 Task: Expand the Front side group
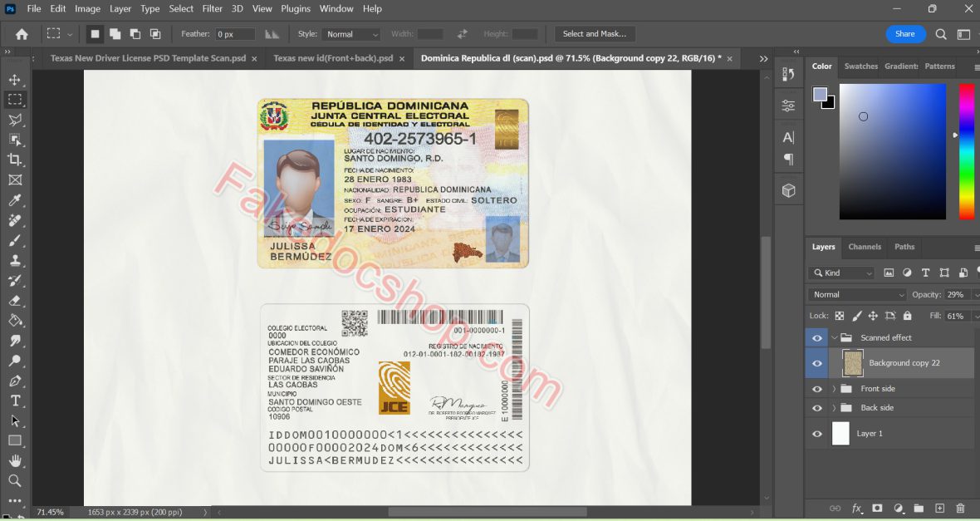[835, 389]
